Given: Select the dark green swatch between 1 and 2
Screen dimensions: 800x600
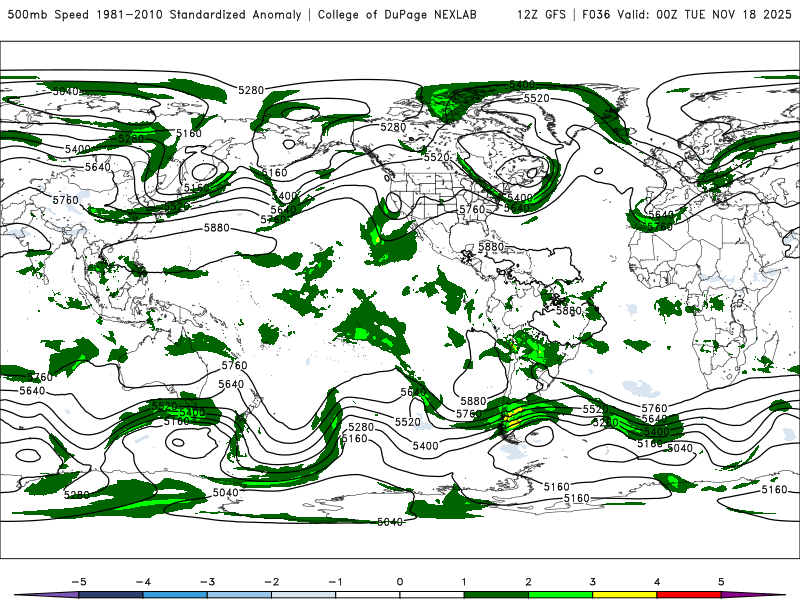Looking at the screenshot, I should (496, 595).
